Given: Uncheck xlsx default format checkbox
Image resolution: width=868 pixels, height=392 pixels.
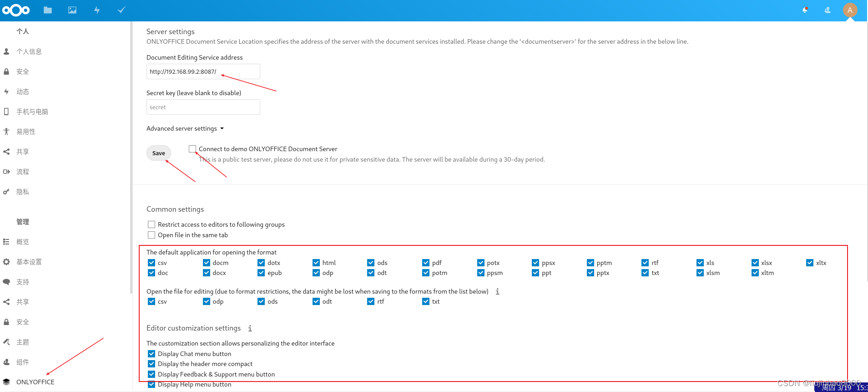Looking at the screenshot, I should point(755,263).
